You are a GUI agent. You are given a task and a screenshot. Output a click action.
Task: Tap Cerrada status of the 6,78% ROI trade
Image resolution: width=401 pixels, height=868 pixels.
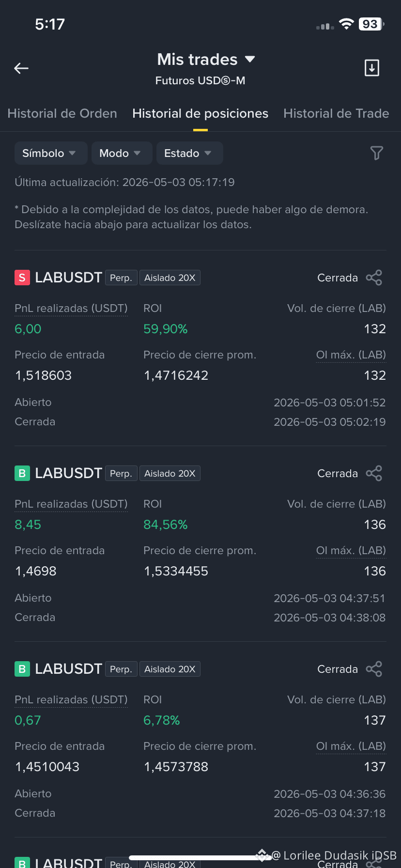coord(338,669)
